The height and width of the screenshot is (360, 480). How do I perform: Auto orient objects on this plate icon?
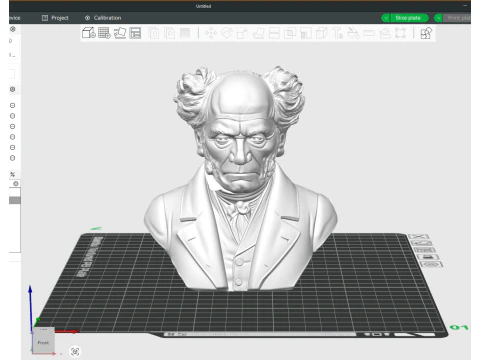[421, 243]
